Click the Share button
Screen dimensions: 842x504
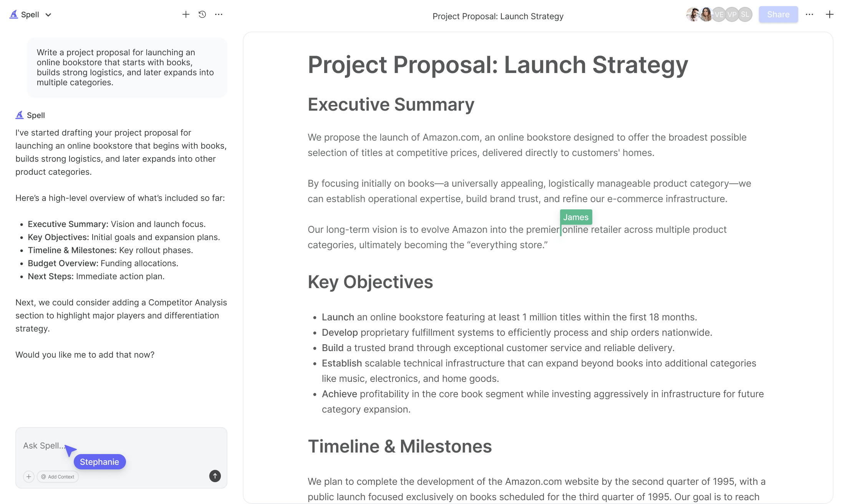(778, 15)
